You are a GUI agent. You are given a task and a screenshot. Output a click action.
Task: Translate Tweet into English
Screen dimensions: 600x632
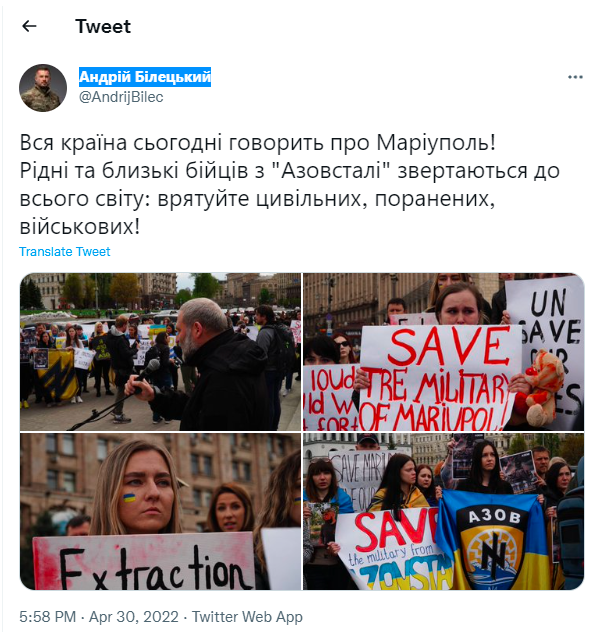click(x=64, y=252)
